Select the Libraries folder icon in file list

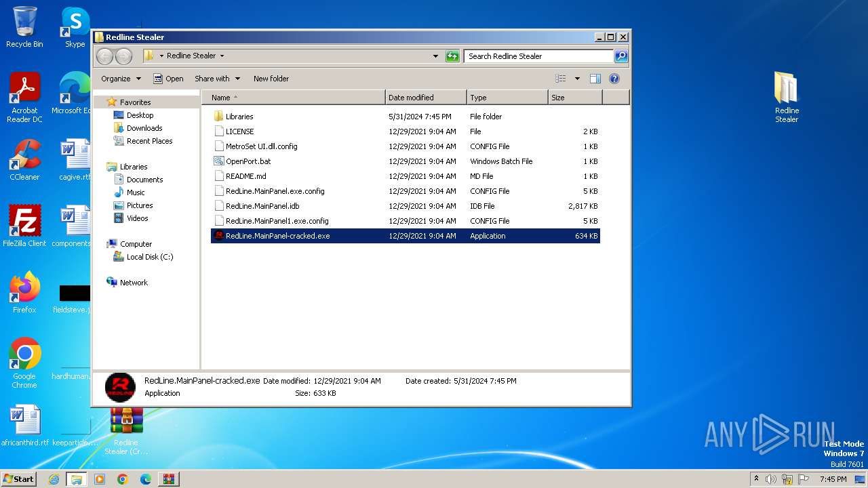218,117
